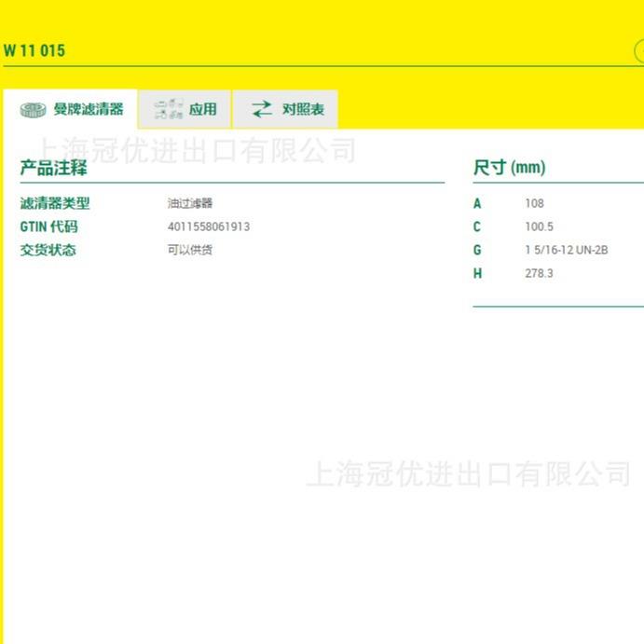Click the 交货状态 label

click(x=48, y=250)
